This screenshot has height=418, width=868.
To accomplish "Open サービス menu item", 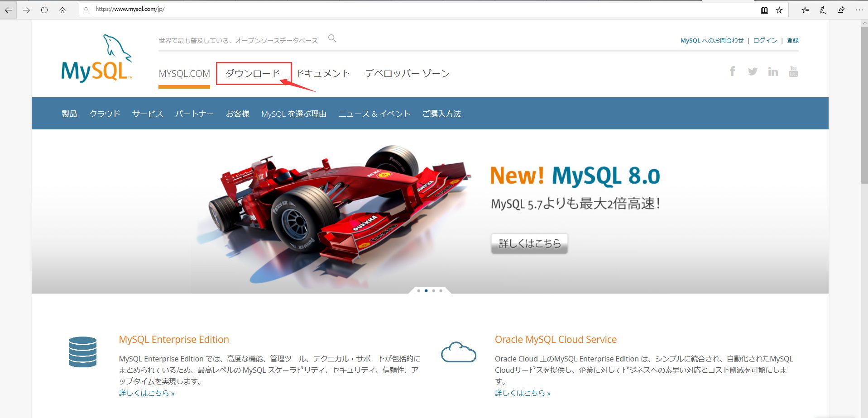I will (x=148, y=114).
